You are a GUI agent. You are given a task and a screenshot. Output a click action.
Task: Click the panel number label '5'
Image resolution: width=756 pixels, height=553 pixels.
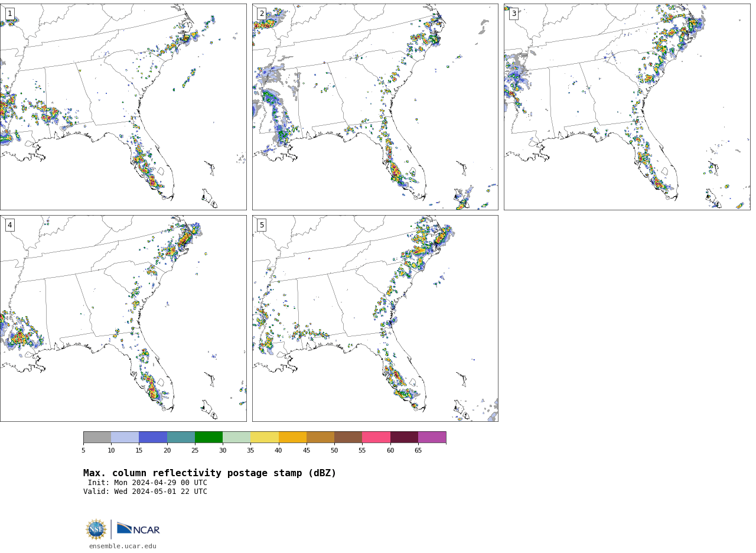click(262, 225)
